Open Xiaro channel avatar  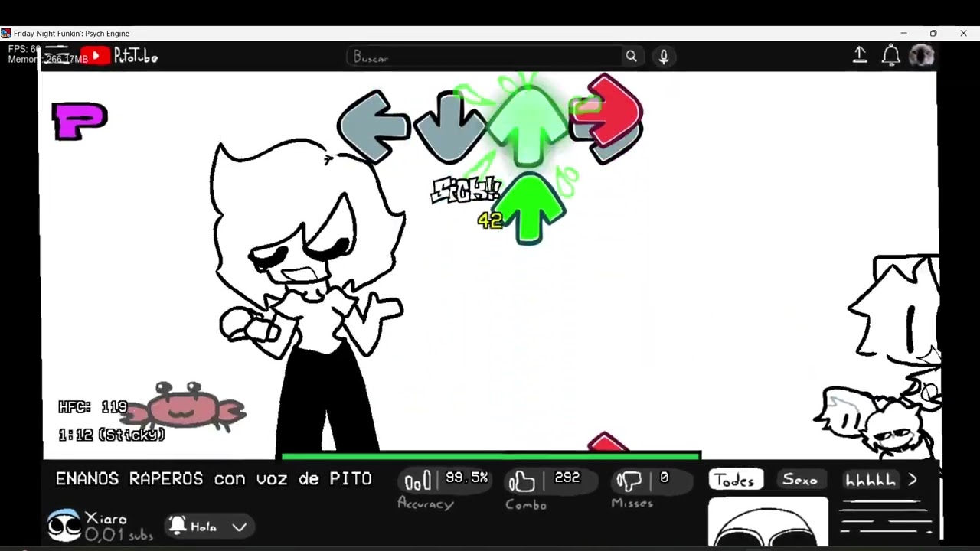click(64, 526)
